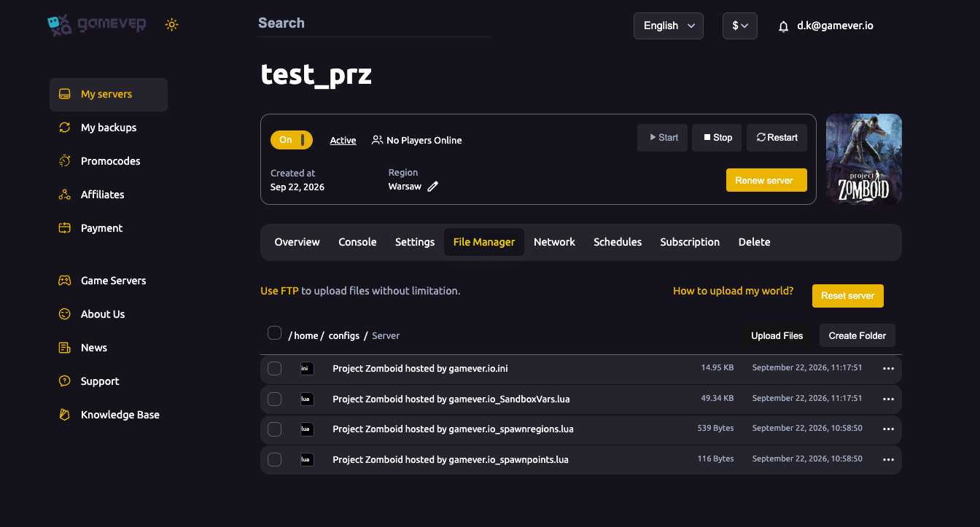Click the Stop server button
The height and width of the screenshot is (527, 980).
point(717,138)
